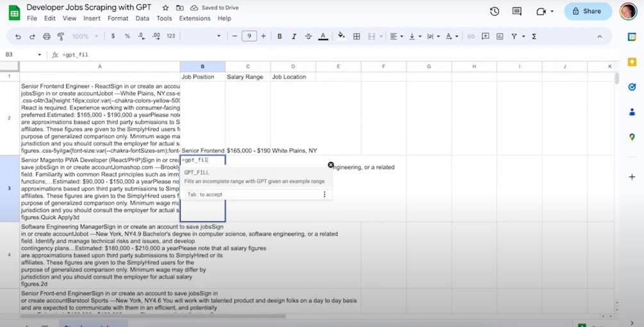Open the comments icon in the header
The width and height of the screenshot is (644, 327).
coord(517,12)
